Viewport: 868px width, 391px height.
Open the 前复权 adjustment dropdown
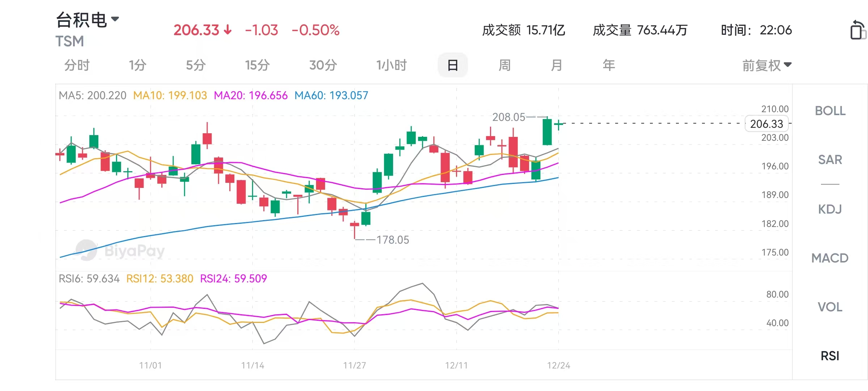[767, 66]
